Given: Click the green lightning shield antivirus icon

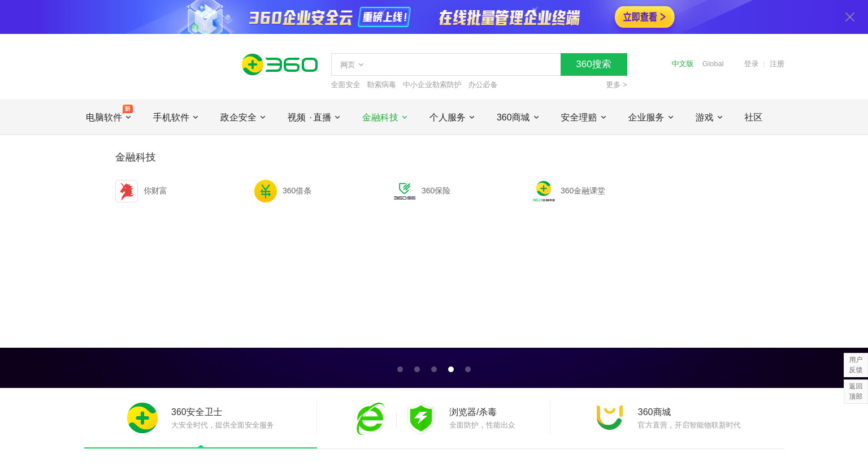Looking at the screenshot, I should tap(421, 418).
